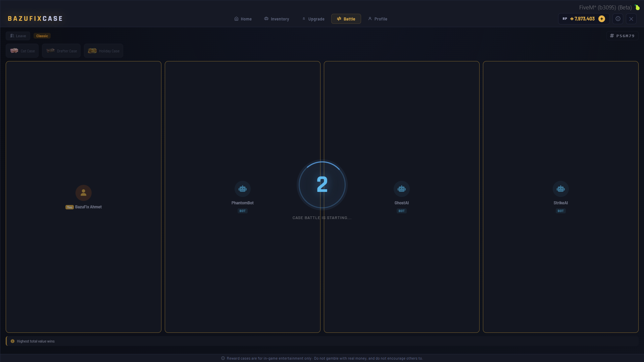The height and width of the screenshot is (362, 644).
Task: Click the GhostAI name label
Action: click(x=402, y=203)
